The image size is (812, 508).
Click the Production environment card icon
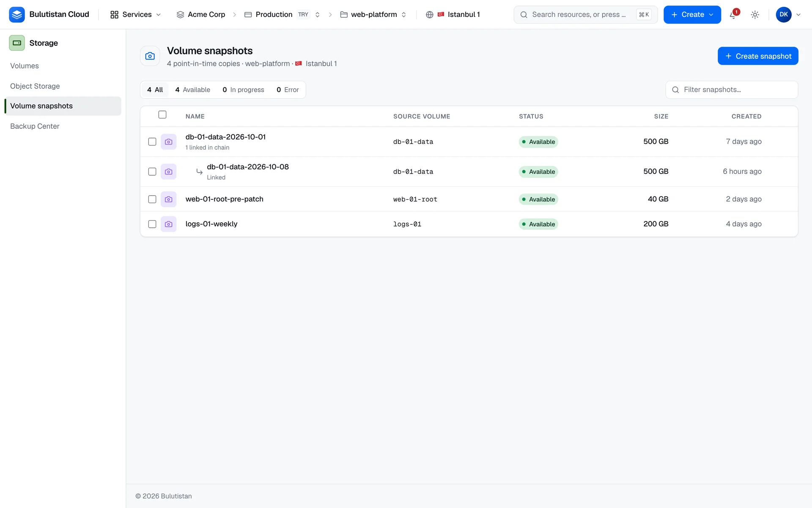point(248,15)
